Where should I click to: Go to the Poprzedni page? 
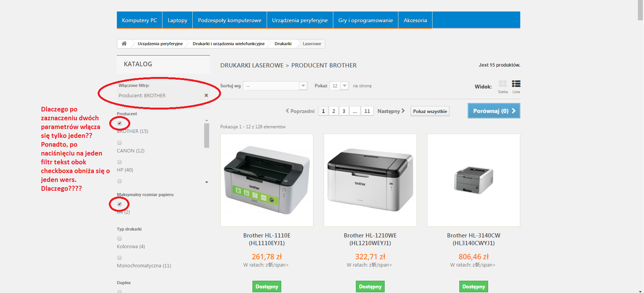coord(300,111)
